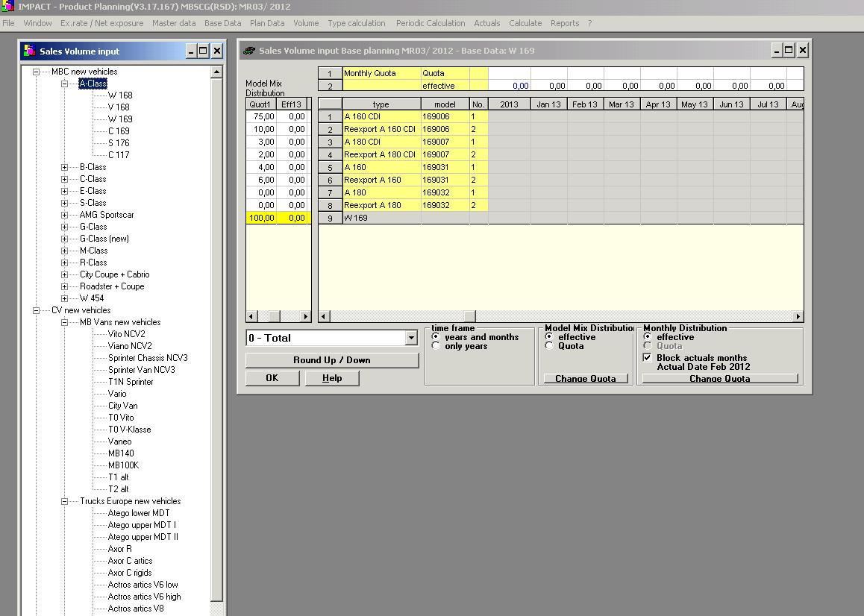Click the W 169 summary row in grid
Viewport: 864px width, 616px height.
tap(561, 218)
